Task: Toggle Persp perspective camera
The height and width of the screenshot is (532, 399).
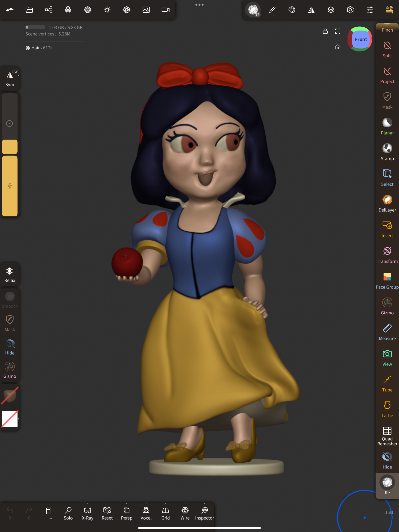Action: (x=127, y=514)
